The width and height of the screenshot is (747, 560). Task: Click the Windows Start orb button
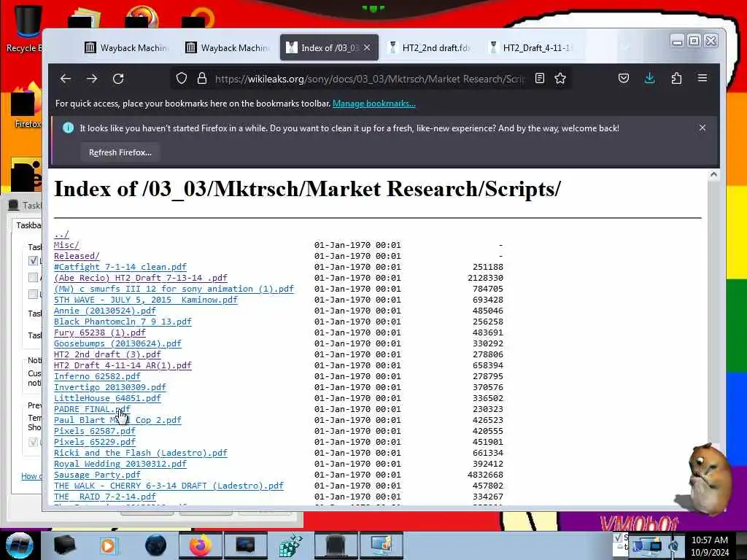pos(19,545)
